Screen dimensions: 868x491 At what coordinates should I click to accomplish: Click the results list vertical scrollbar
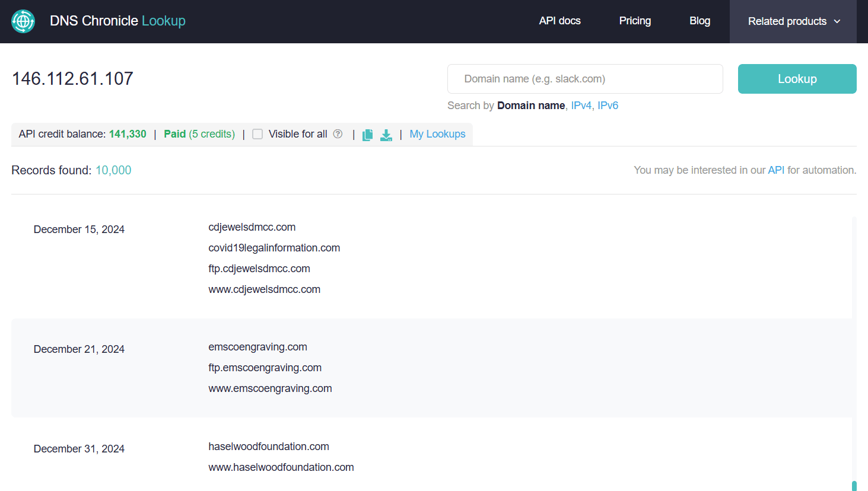click(x=854, y=353)
